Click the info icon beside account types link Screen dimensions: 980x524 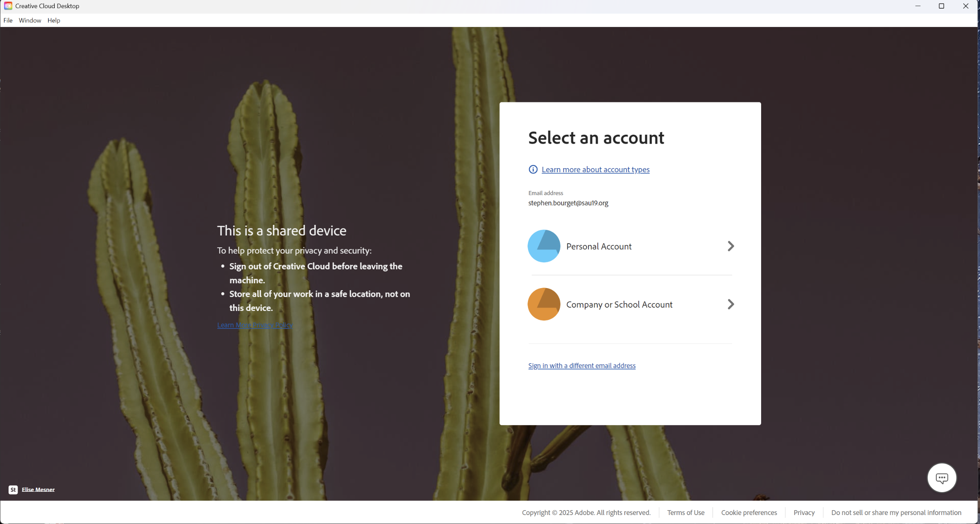point(533,169)
